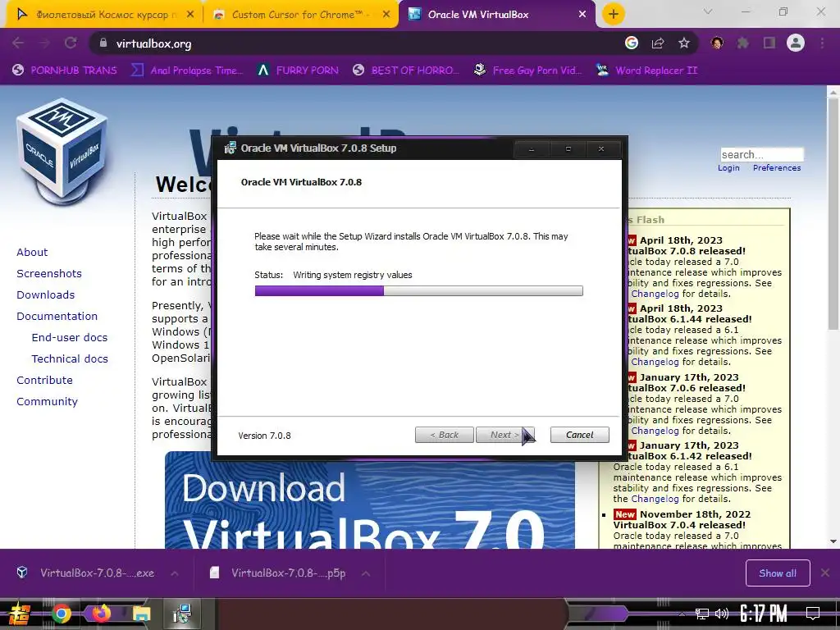Click the padlock site info icon
The width and height of the screenshot is (840, 630).
(103, 43)
